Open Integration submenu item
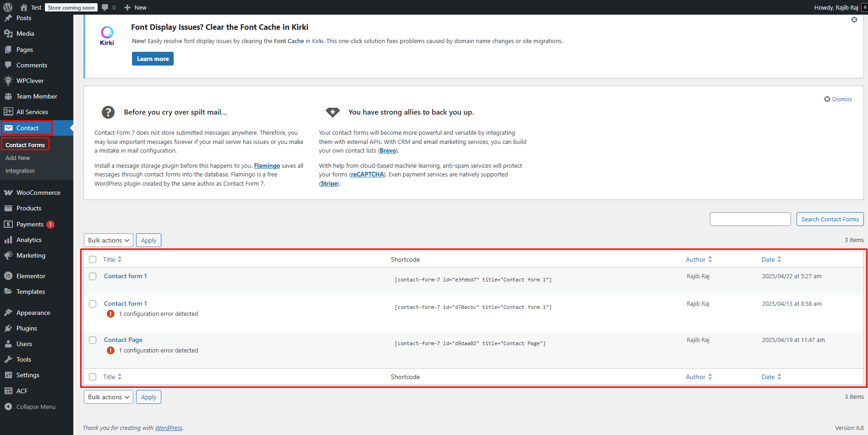868x435 pixels. point(20,171)
